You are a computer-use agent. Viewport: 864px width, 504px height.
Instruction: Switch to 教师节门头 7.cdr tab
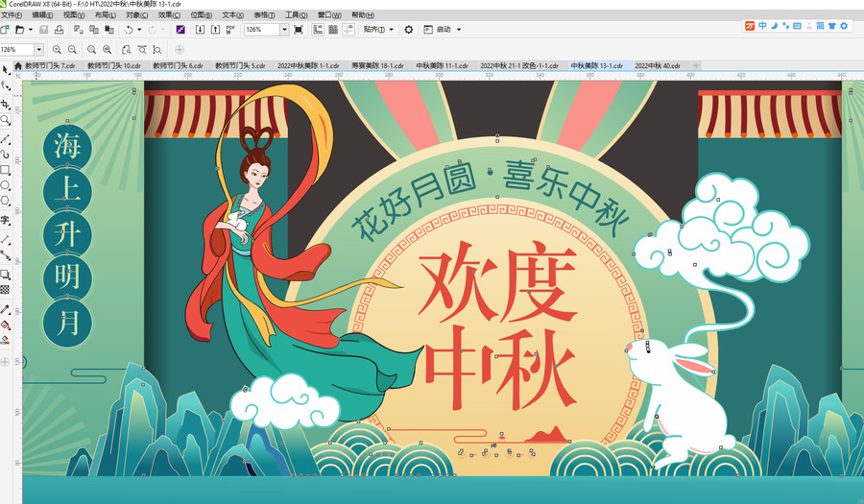(50, 65)
